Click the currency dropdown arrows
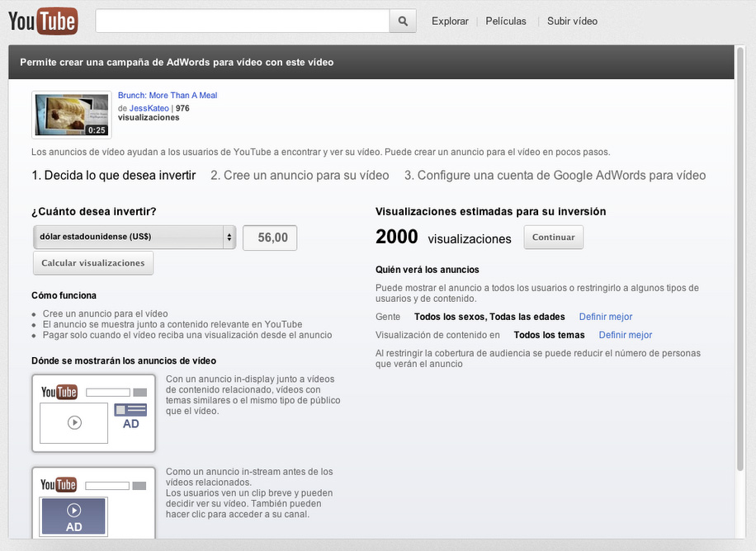The width and height of the screenshot is (756, 551). (x=229, y=238)
